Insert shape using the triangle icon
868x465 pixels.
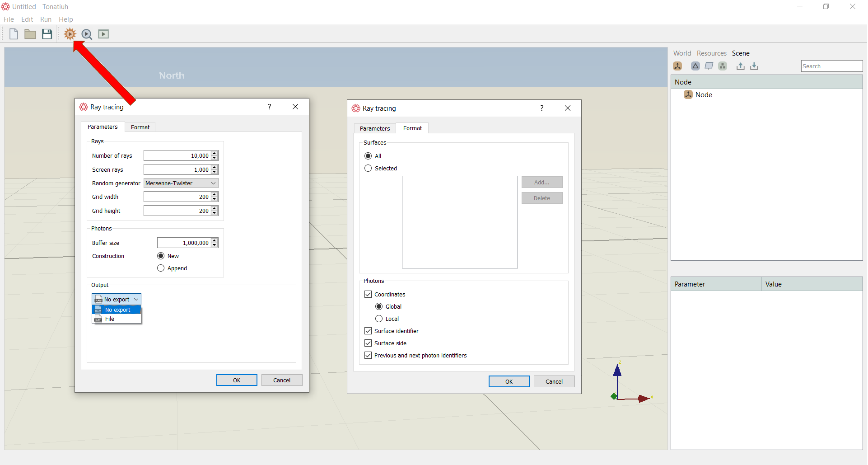(x=695, y=66)
